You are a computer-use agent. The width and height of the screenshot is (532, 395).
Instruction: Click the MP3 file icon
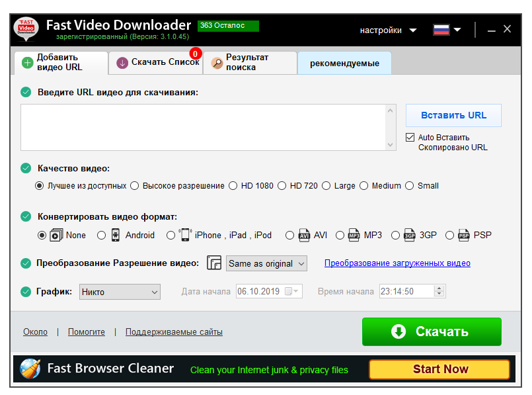point(354,235)
